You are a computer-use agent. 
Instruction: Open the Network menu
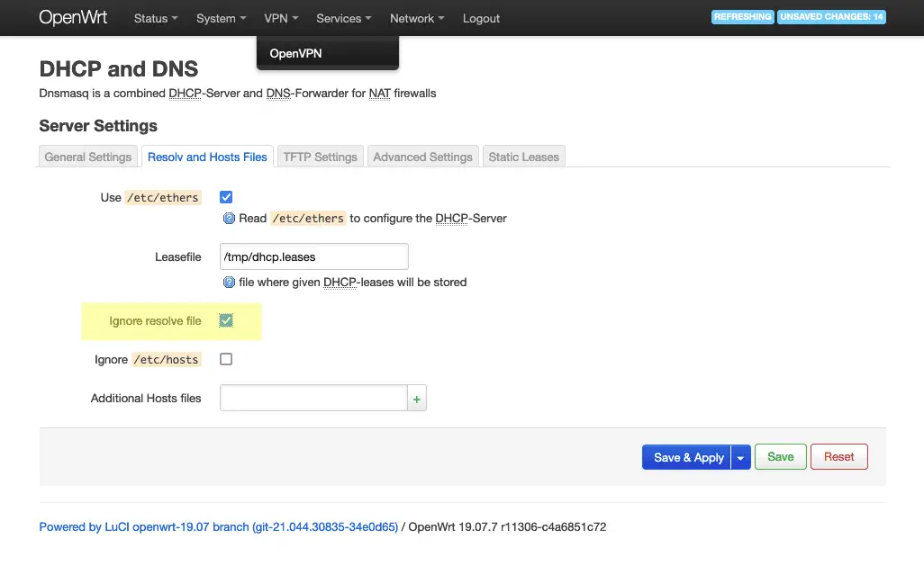click(x=417, y=18)
